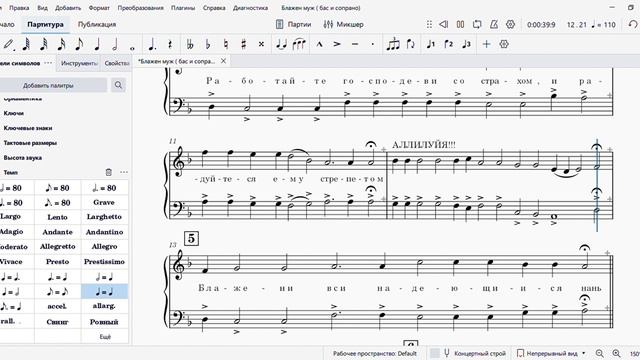Image resolution: width=640 pixels, height=360 pixels.
Task: Customize note input toolbar via gear
Action: [x=504, y=44]
